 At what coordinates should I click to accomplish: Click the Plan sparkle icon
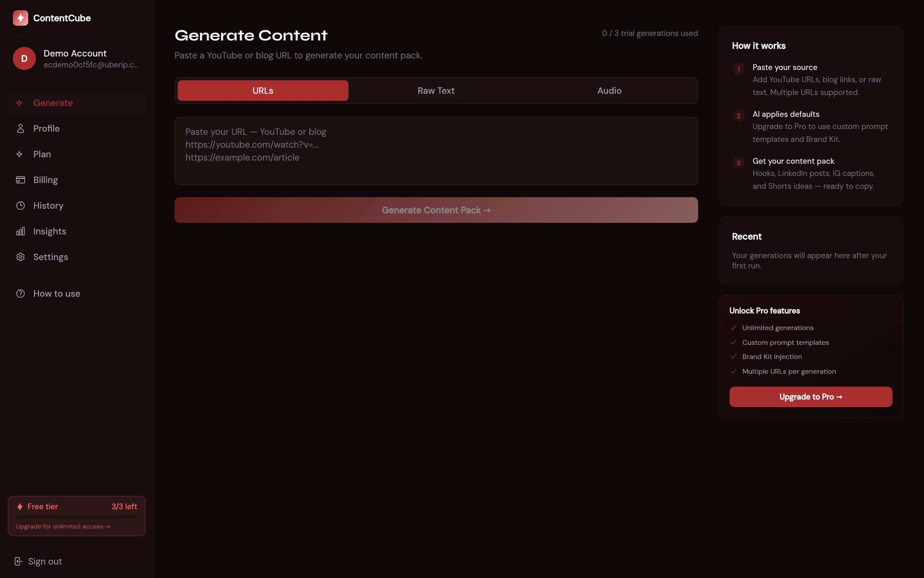[20, 154]
